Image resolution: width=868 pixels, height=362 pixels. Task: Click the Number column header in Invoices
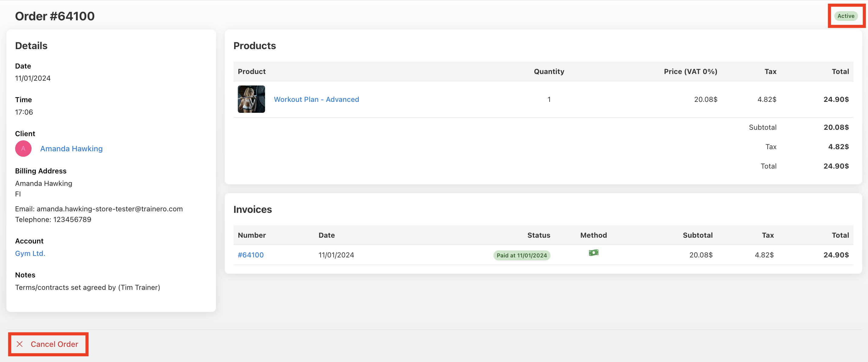(252, 235)
